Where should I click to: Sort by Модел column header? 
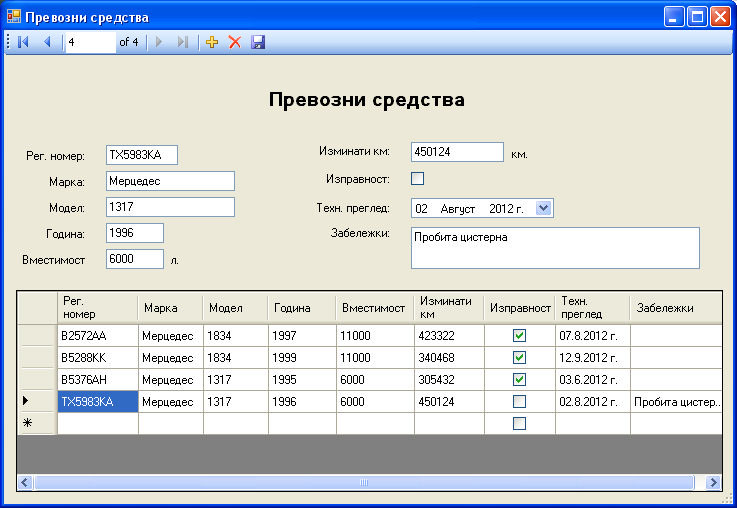[x=235, y=308]
